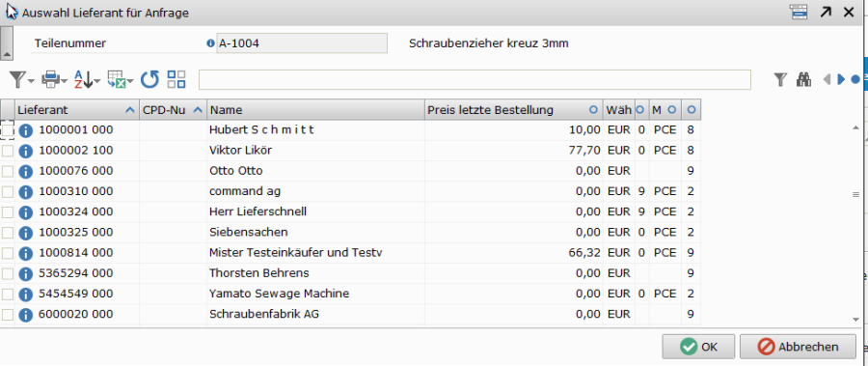Click supplier number 6000020 000

76,314
